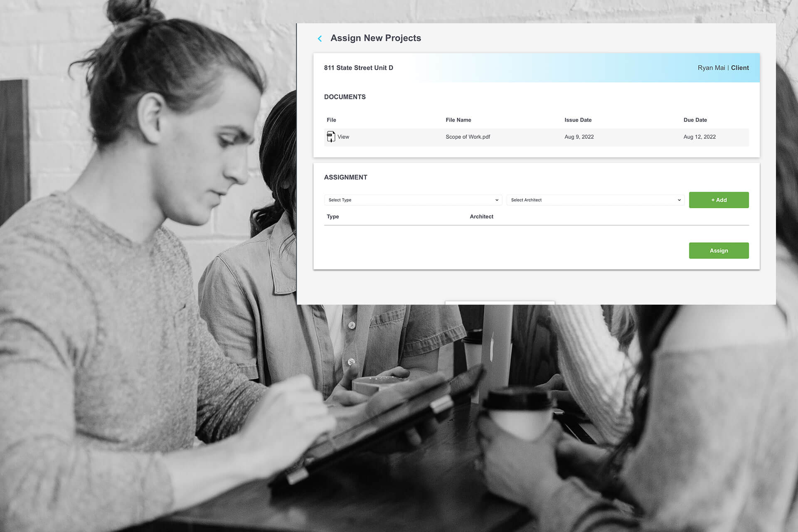This screenshot has width=798, height=532.
Task: Click the Type column header in Assignment
Action: point(332,217)
